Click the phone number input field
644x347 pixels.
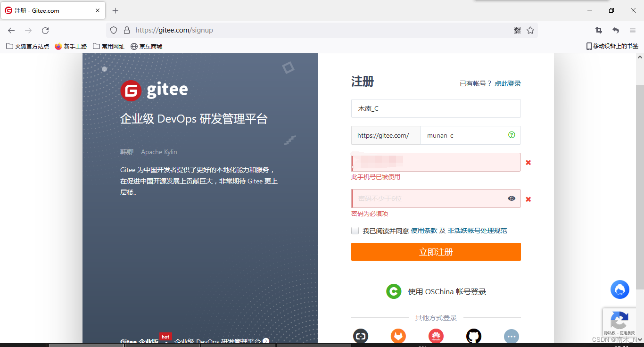[436, 162]
